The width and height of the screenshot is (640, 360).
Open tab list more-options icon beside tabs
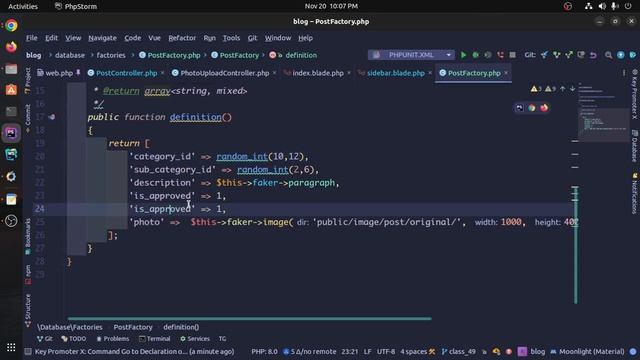click(624, 73)
